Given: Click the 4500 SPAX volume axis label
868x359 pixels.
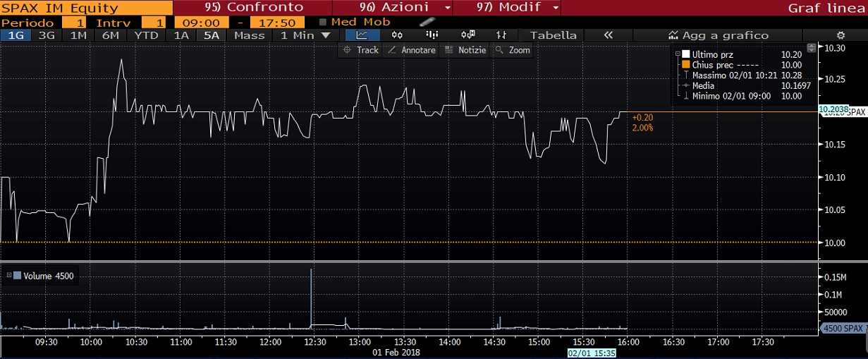Looking at the screenshot, I should pyautogui.click(x=843, y=328).
